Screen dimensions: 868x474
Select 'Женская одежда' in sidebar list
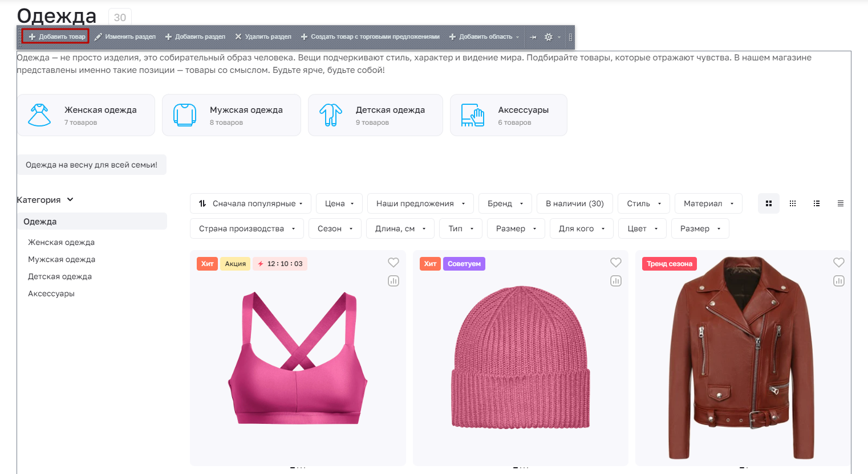62,242
